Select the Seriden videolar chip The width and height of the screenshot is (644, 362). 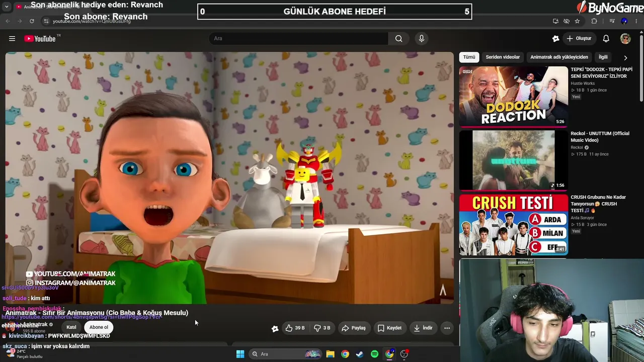[x=503, y=57]
